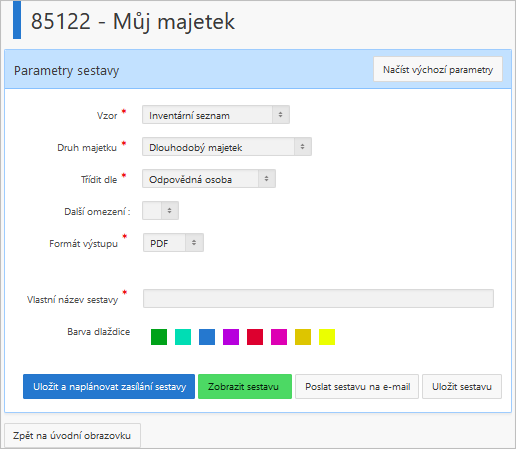Image resolution: width=516 pixels, height=449 pixels.
Task: Click the Formát výstupu label
Action: [x=84, y=244]
